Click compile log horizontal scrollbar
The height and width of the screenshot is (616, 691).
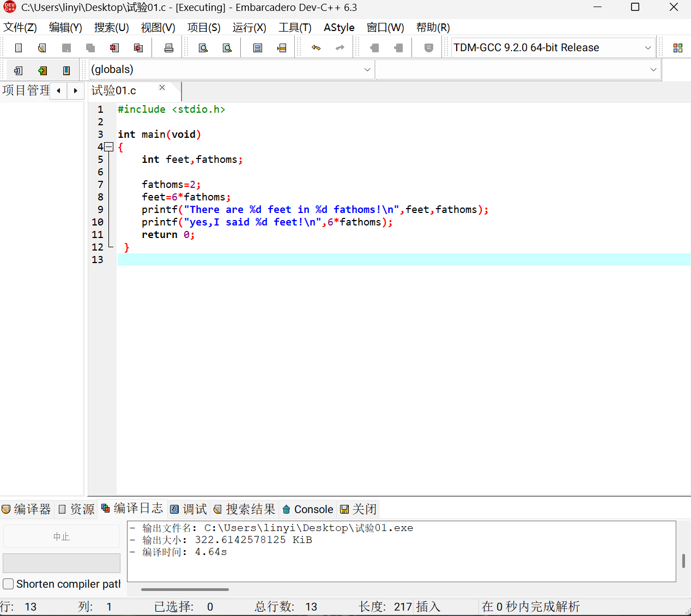point(185,589)
